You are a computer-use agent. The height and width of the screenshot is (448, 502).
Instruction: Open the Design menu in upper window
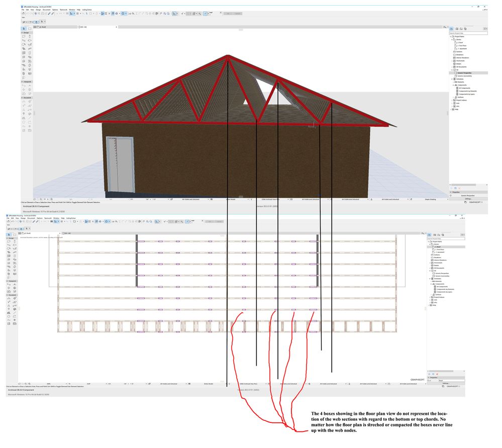(38, 10)
